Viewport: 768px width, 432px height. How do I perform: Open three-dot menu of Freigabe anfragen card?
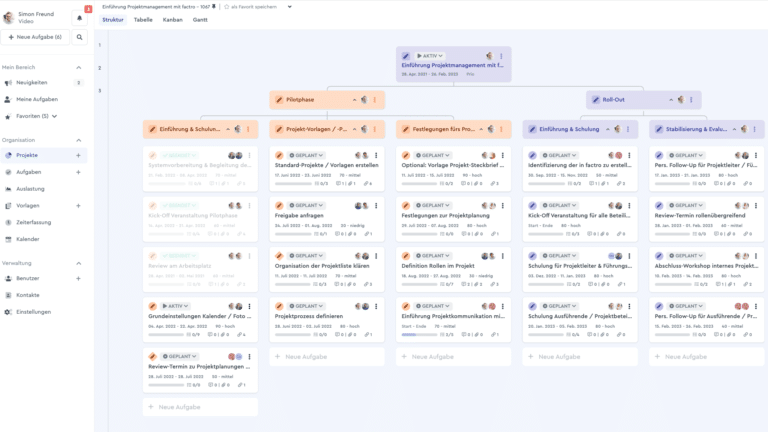coord(376,205)
